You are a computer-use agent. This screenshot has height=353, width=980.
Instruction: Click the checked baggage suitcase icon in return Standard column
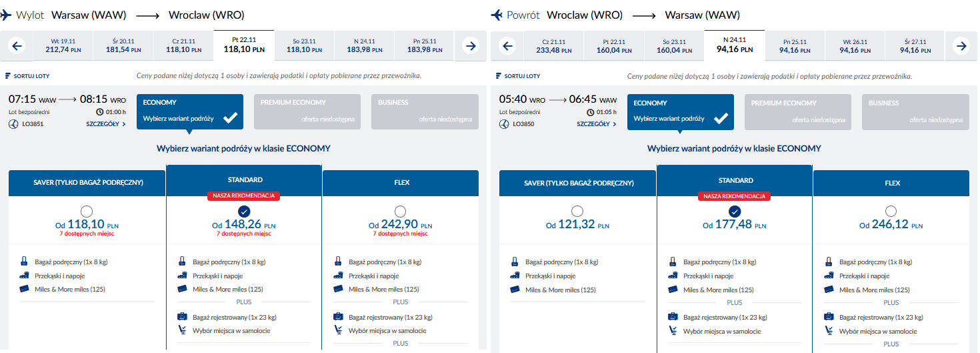pos(673,318)
